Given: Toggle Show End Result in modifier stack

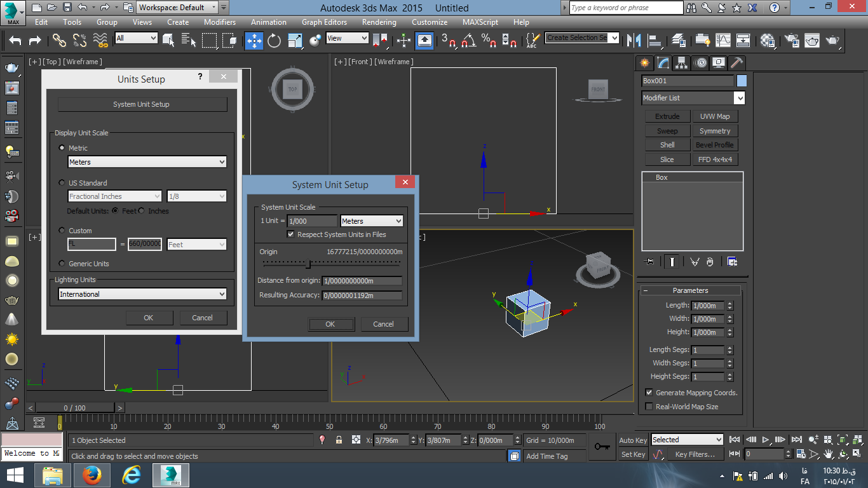Looking at the screenshot, I should [672, 262].
